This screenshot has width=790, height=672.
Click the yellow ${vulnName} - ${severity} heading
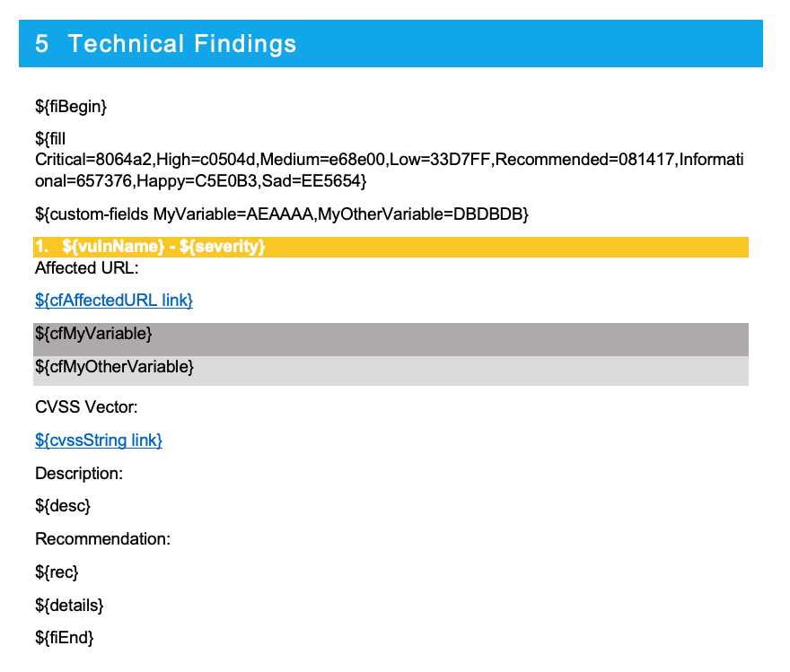point(391,247)
